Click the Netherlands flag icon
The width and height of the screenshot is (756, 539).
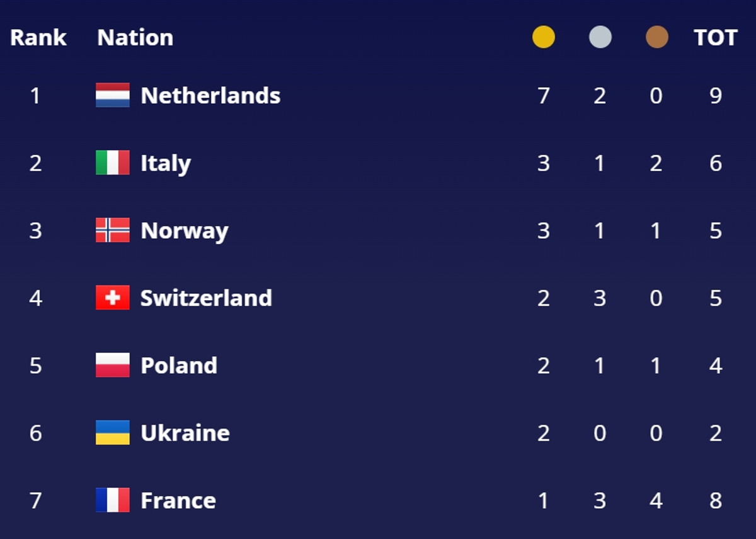click(113, 95)
